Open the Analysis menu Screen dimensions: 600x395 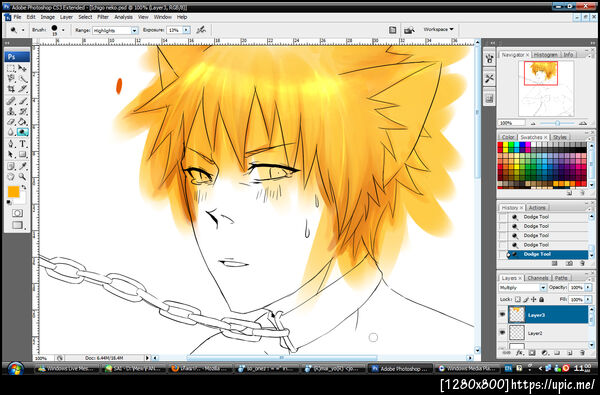(x=123, y=17)
